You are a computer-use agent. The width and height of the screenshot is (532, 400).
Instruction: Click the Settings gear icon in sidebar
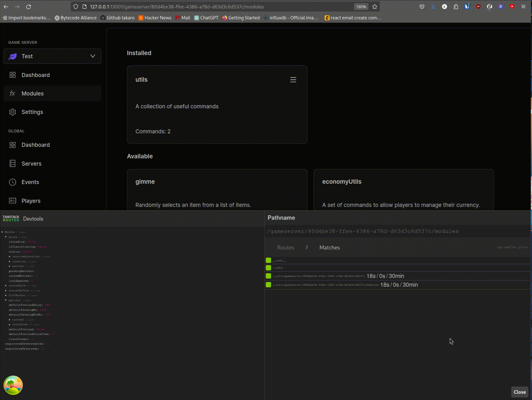pyautogui.click(x=13, y=112)
